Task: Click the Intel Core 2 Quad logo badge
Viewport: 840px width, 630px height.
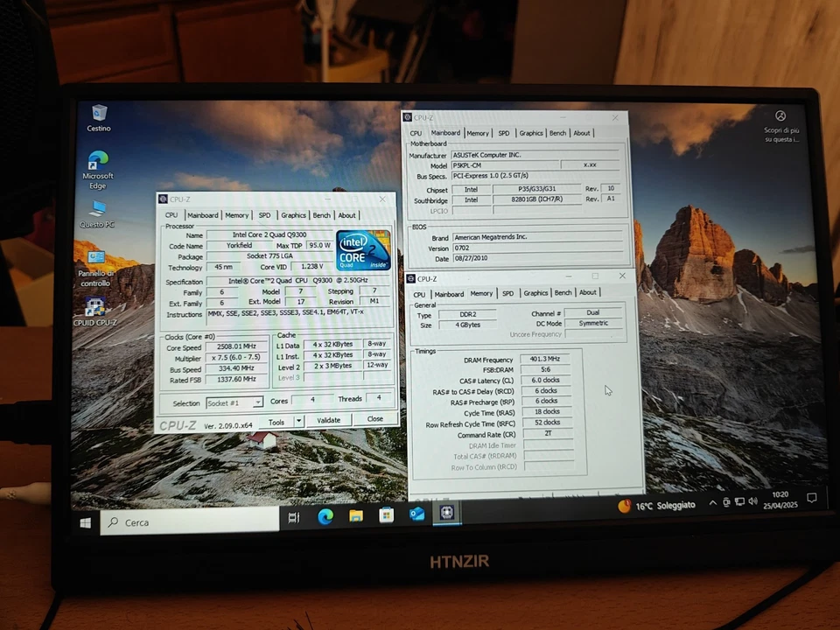Action: coord(363,248)
